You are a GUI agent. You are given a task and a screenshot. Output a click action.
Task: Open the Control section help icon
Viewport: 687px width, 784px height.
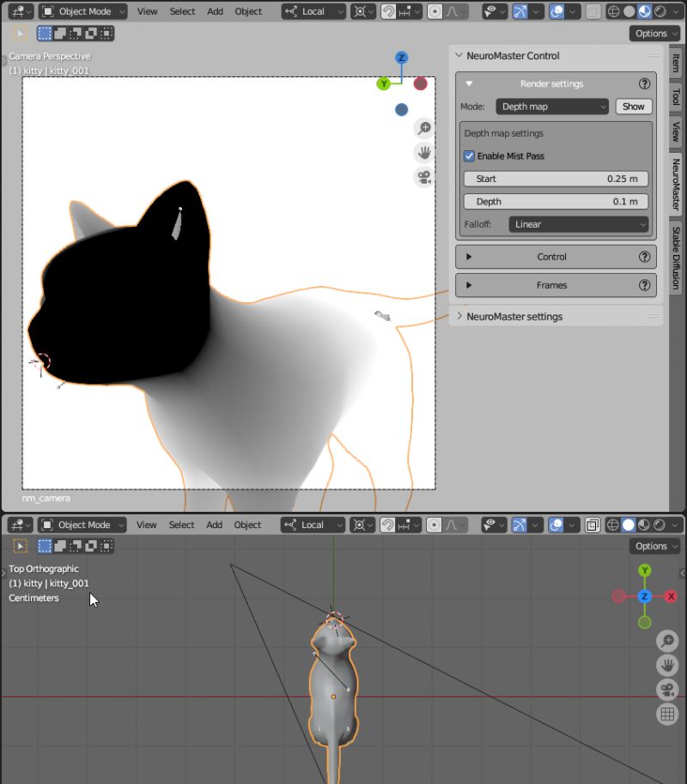pyautogui.click(x=645, y=257)
